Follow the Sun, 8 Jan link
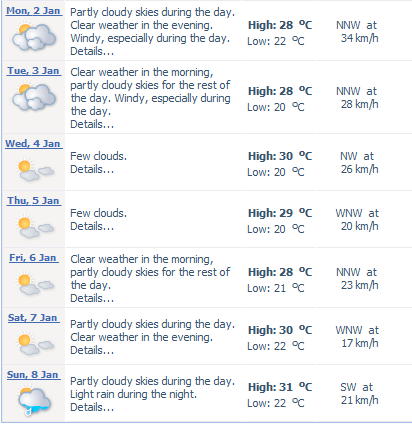The height and width of the screenshot is (428, 412). (33, 375)
